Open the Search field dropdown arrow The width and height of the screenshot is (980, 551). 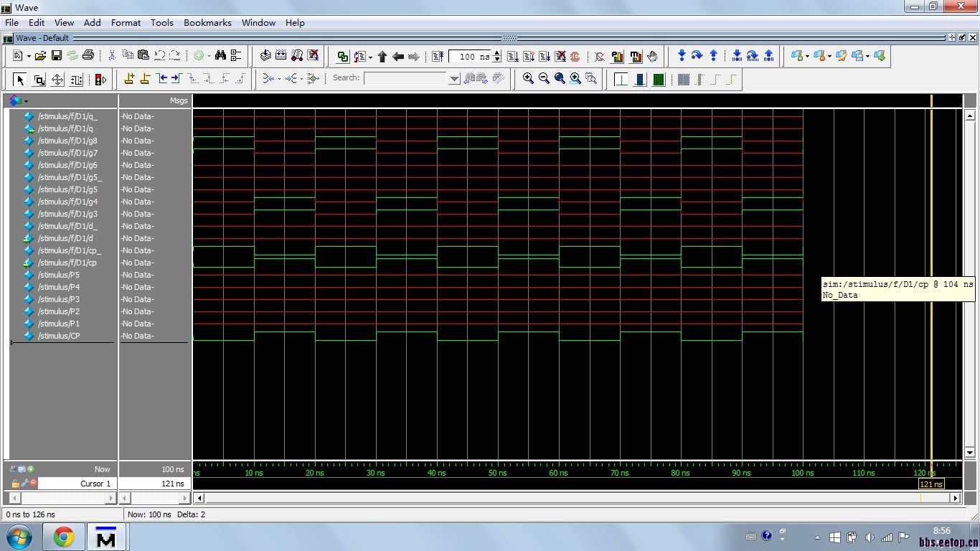click(453, 79)
